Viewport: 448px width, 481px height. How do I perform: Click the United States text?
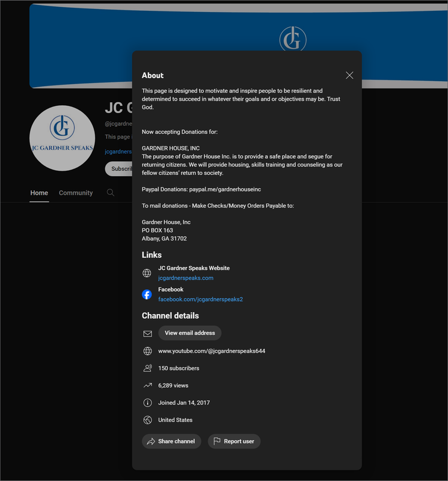tap(175, 420)
